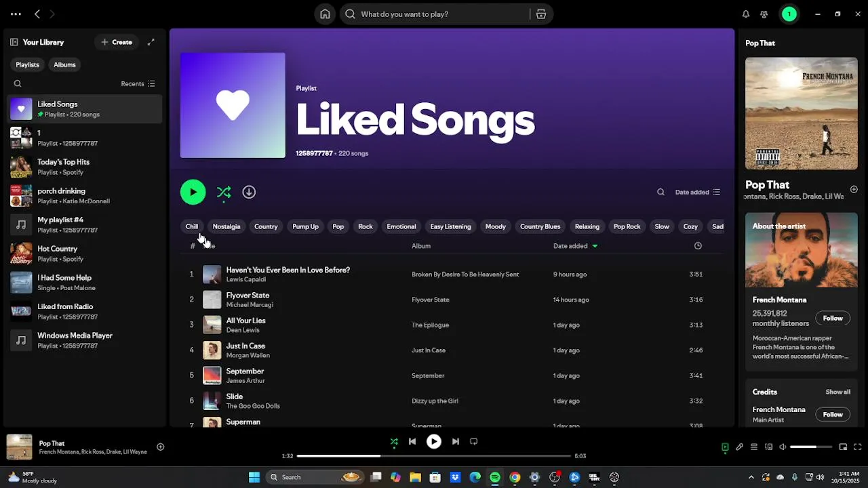This screenshot has width=868, height=488.
Task: Open the Browse icon in search bar
Action: click(540, 14)
